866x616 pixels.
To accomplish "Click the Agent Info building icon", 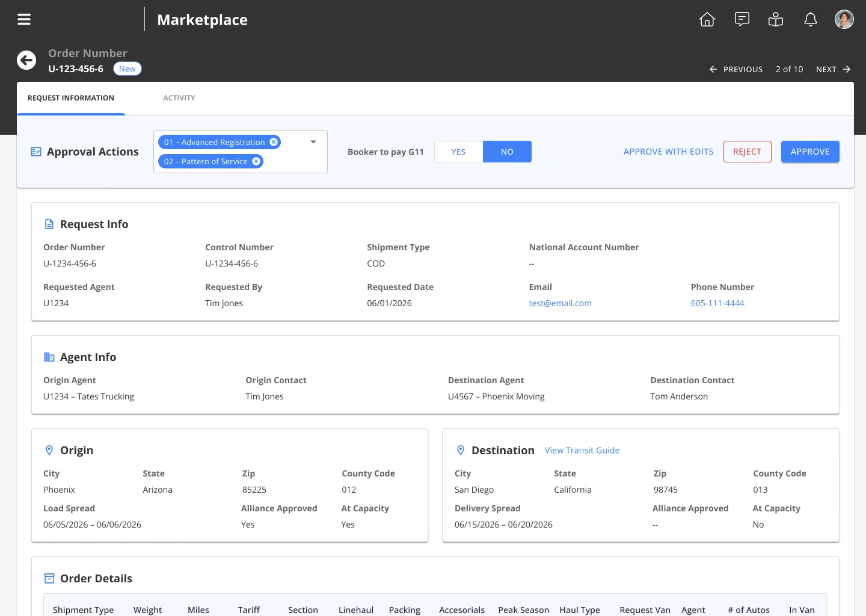I will 49,357.
